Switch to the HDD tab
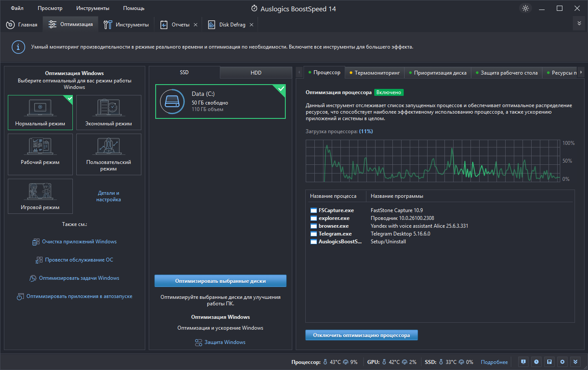Screen dimensions: 588x370 pos(256,72)
